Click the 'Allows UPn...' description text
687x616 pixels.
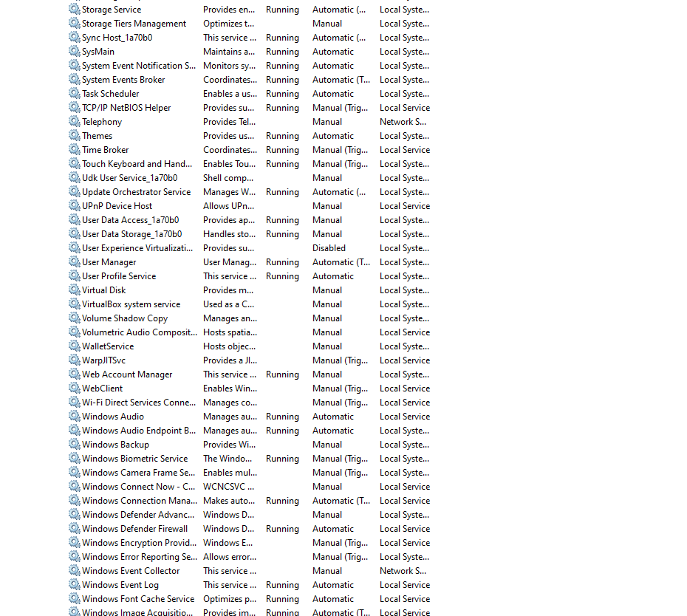point(229,206)
